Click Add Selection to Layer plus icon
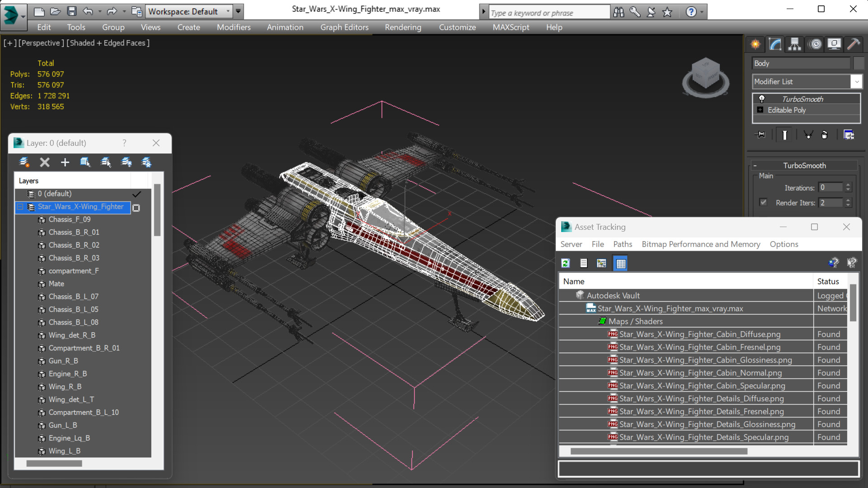The height and width of the screenshot is (488, 868). pos(65,162)
